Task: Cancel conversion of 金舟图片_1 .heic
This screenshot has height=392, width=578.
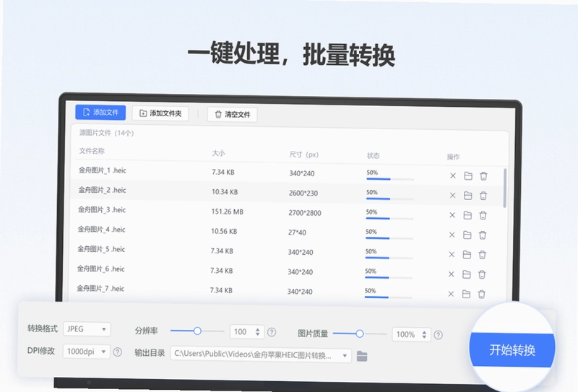Action: coord(453,175)
